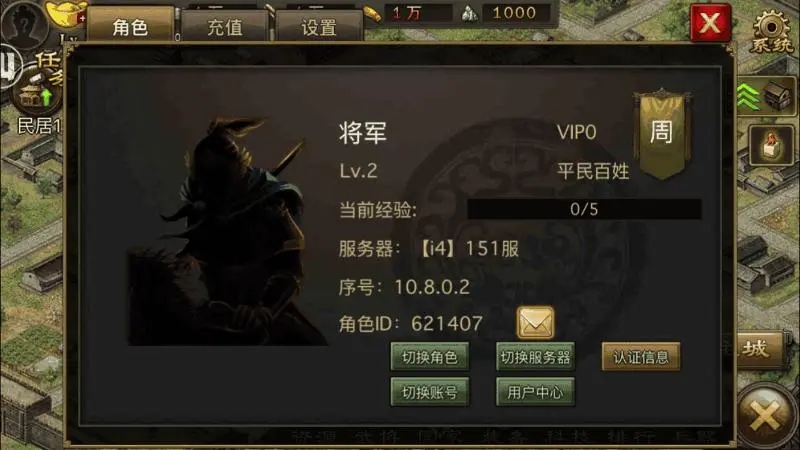Click the 切换账号 button
This screenshot has width=800, height=450.
pyautogui.click(x=430, y=392)
